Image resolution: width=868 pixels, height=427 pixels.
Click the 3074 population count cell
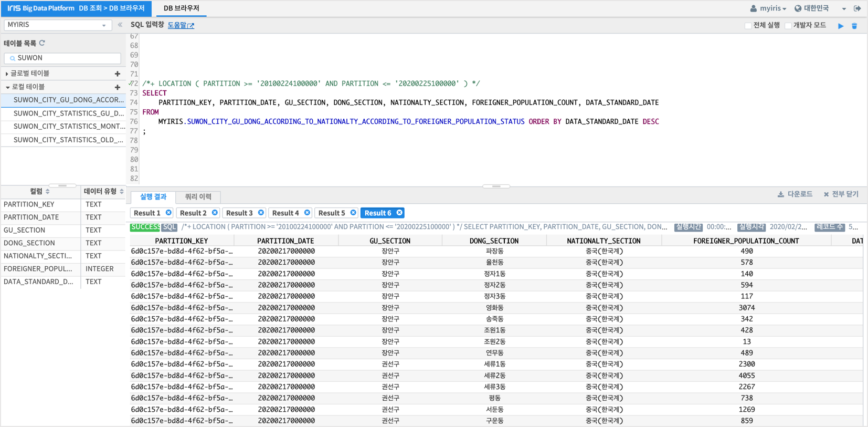tap(747, 308)
